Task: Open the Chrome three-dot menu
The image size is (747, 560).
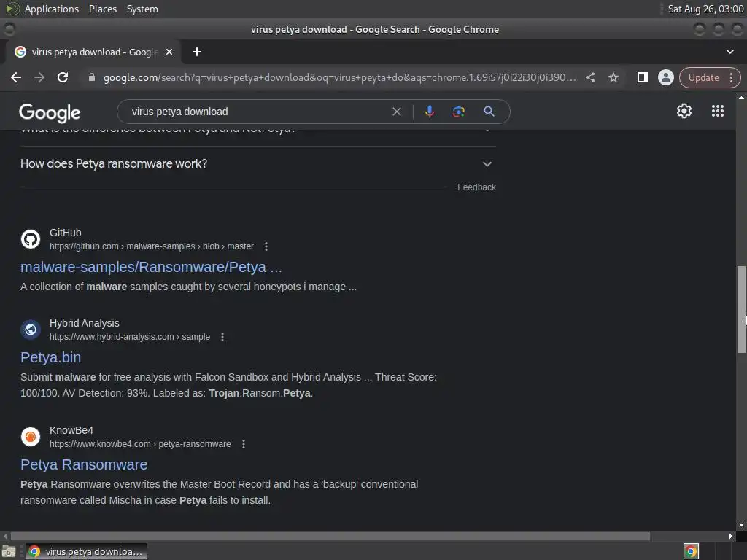Action: 731,77
